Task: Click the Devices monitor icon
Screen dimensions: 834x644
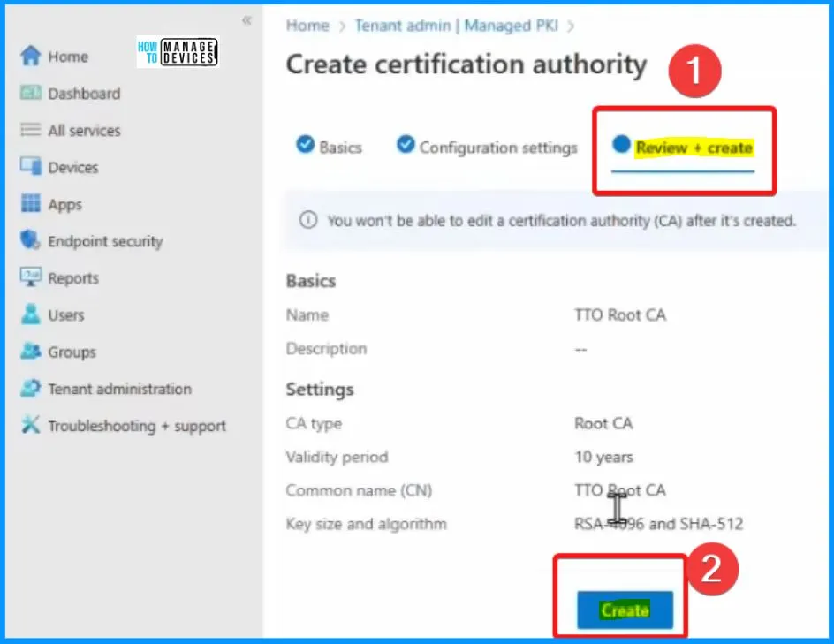Action: click(x=30, y=166)
